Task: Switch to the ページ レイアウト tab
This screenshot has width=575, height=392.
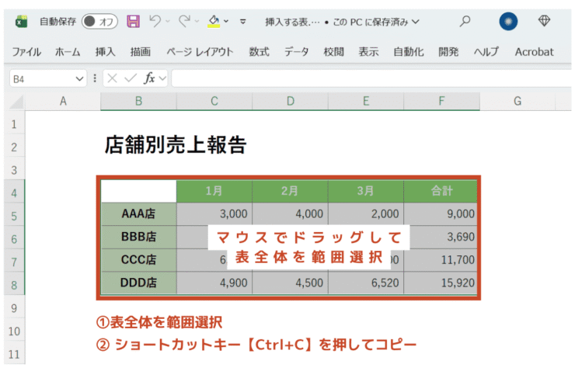Action: coord(200,52)
